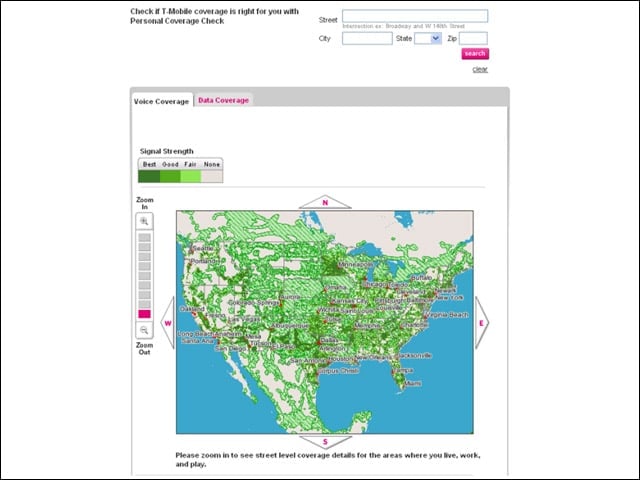This screenshot has height=480, width=640.
Task: Select the topmost zoom level block
Action: 144,238
